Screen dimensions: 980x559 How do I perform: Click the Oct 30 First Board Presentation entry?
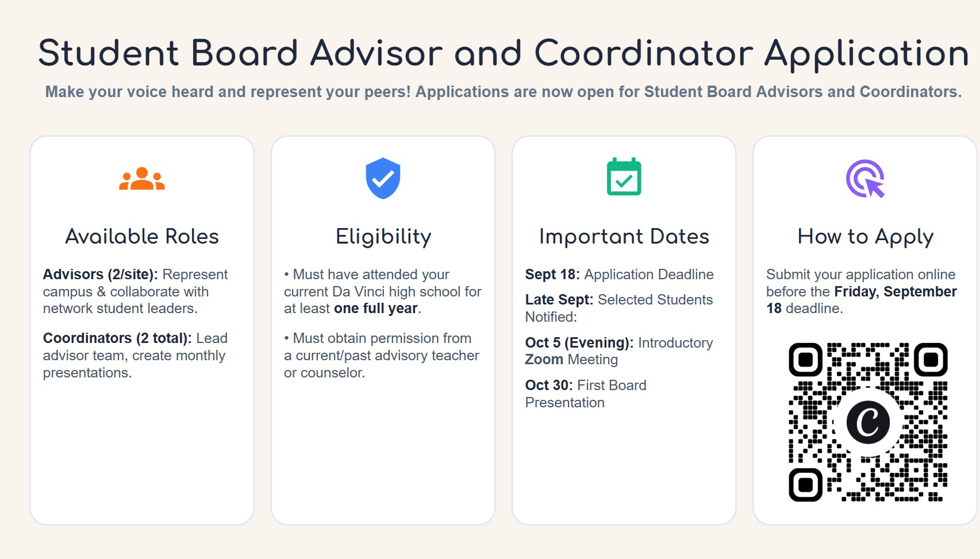pos(586,394)
